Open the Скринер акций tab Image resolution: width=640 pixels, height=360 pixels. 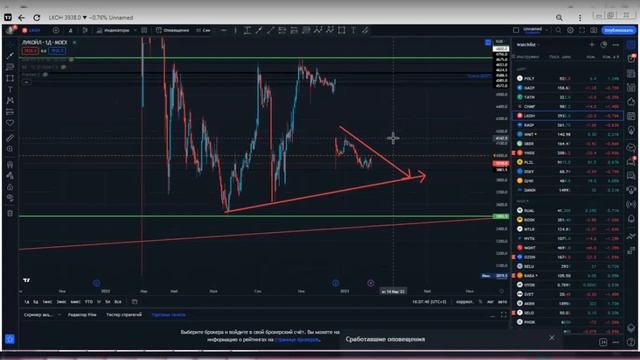38,315
